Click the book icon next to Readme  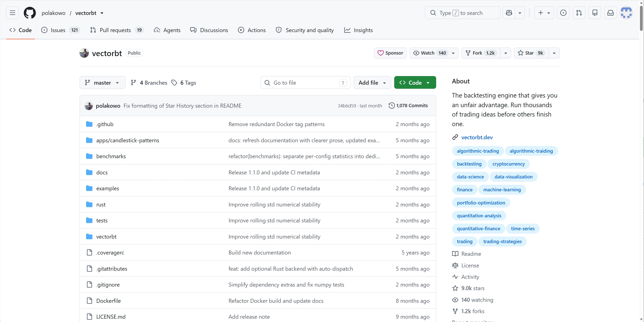point(455,254)
